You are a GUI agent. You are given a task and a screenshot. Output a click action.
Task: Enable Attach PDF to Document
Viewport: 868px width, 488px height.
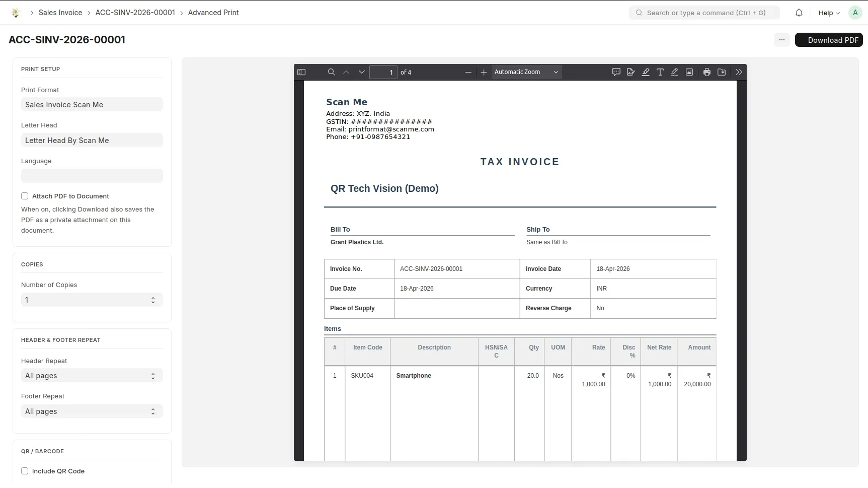(25, 196)
